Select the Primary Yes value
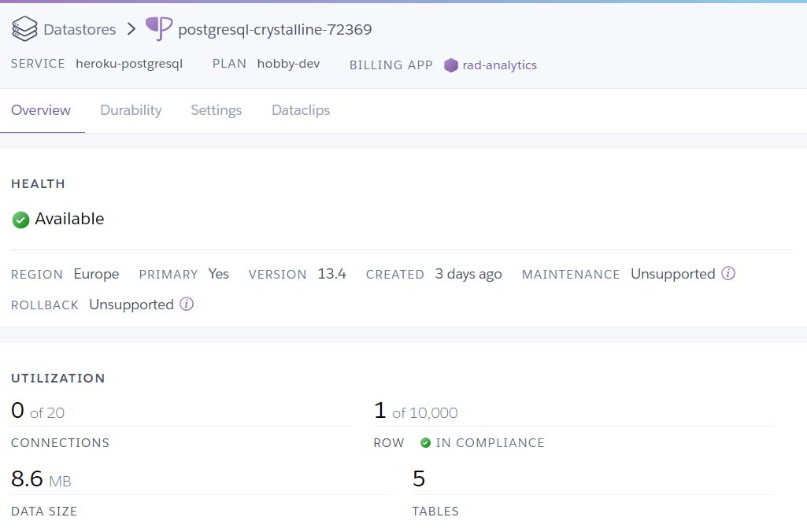This screenshot has width=807, height=532. (219, 274)
